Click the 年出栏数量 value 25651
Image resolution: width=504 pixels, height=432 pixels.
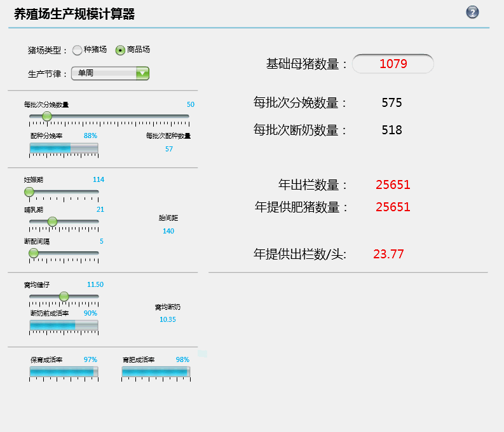pyautogui.click(x=393, y=185)
